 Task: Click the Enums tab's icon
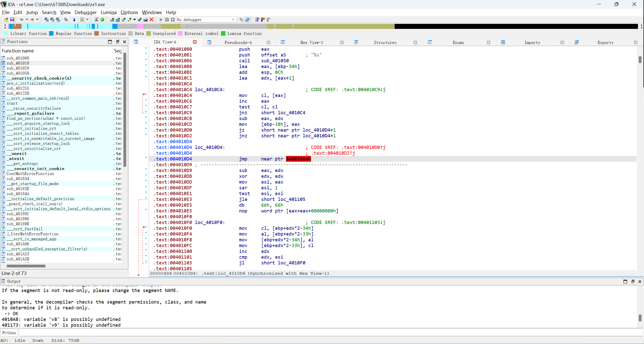pyautogui.click(x=430, y=42)
